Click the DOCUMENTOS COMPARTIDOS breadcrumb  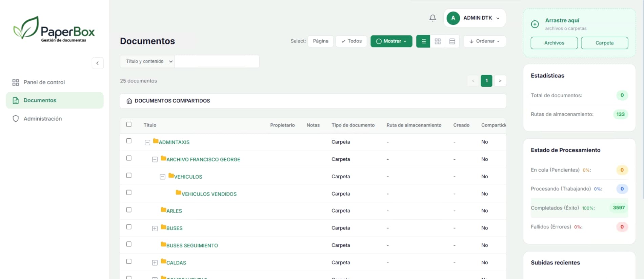pyautogui.click(x=172, y=101)
